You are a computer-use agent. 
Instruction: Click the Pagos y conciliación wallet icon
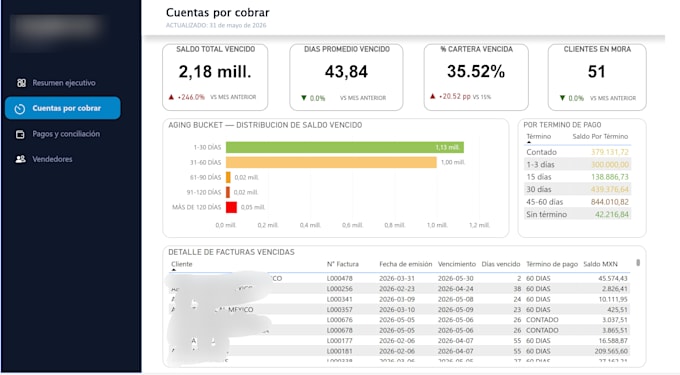click(20, 134)
